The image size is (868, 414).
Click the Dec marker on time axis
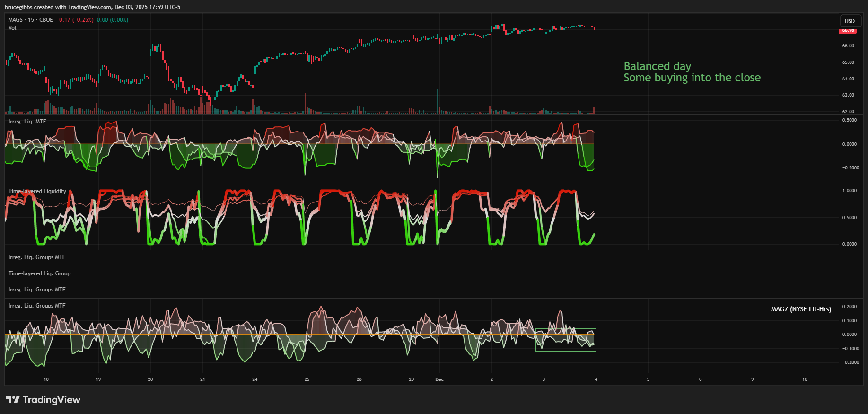click(x=439, y=379)
